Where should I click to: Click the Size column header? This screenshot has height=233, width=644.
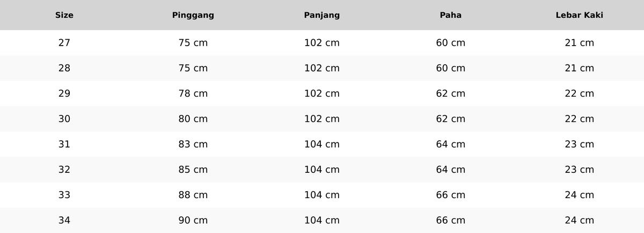pos(64,15)
